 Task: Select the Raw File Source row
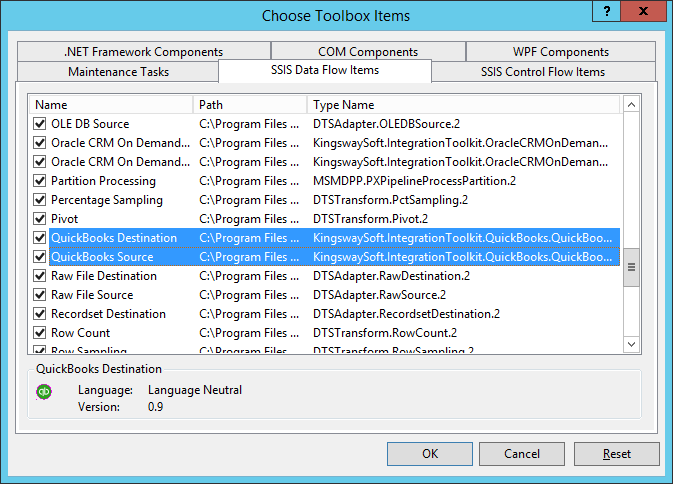tap(324, 295)
